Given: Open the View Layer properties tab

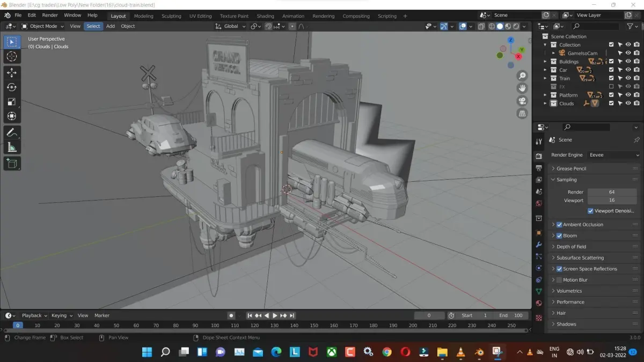Looking at the screenshot, I should click(x=539, y=180).
